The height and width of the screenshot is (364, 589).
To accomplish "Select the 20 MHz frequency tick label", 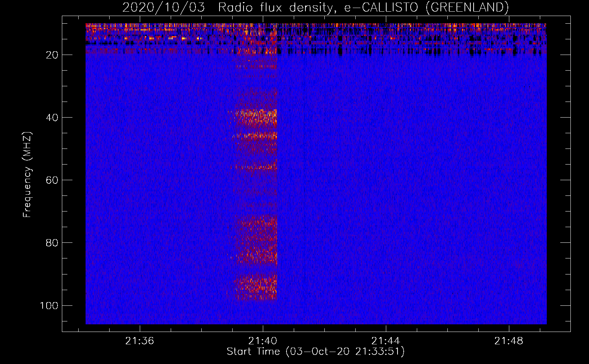I will [52, 55].
